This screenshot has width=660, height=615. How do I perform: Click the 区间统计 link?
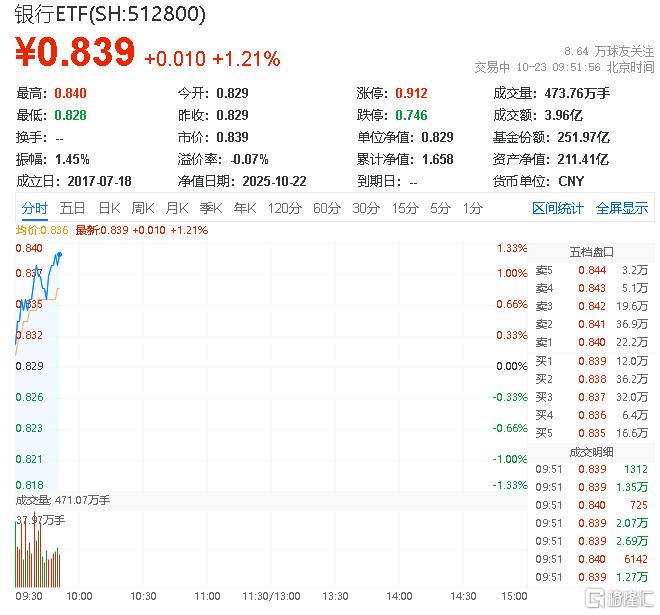pos(558,208)
